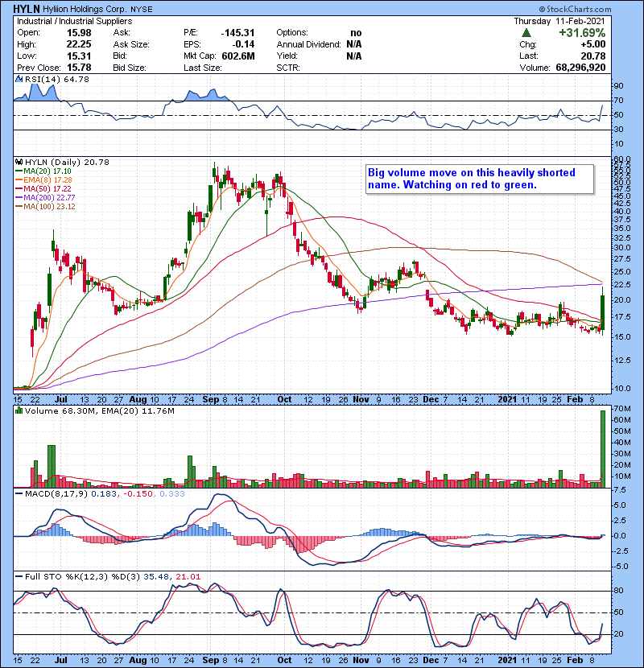Image resolution: width=644 pixels, height=668 pixels.
Task: Click the HYLN (Daily) 20.78 chart label
Action: click(67, 163)
